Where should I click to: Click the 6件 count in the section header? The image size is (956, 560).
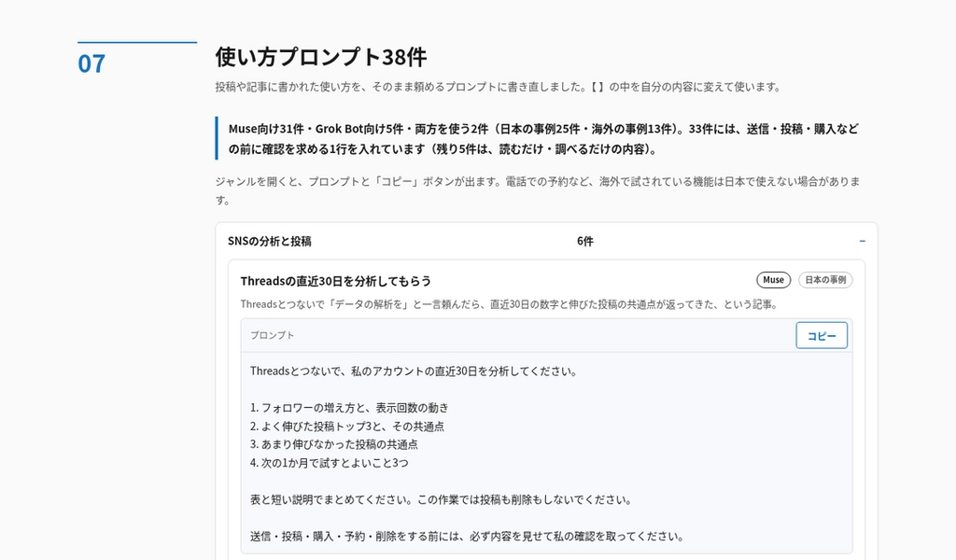point(584,242)
